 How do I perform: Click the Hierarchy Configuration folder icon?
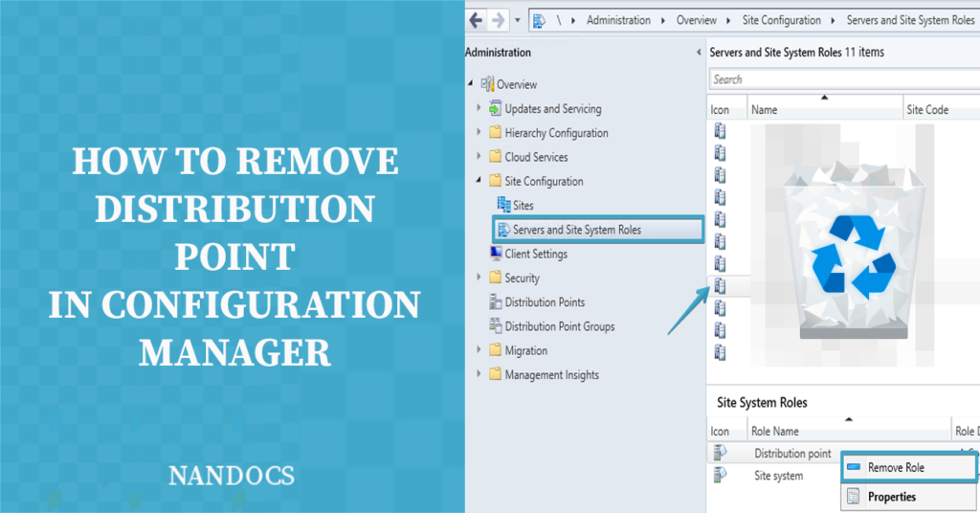tap(495, 132)
